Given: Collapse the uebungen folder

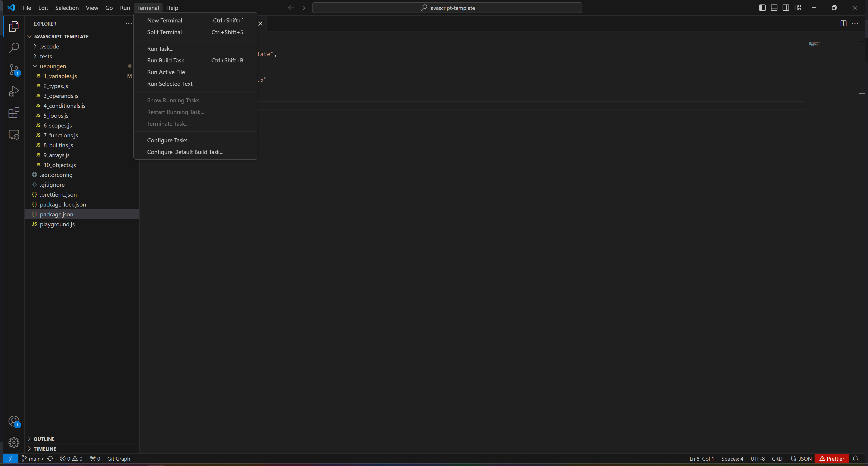Looking at the screenshot, I should tap(53, 66).
